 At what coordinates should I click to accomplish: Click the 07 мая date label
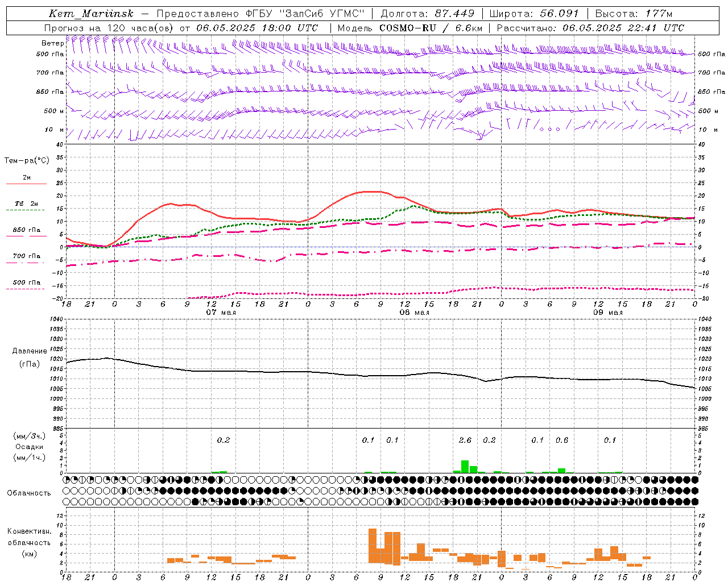point(221,313)
